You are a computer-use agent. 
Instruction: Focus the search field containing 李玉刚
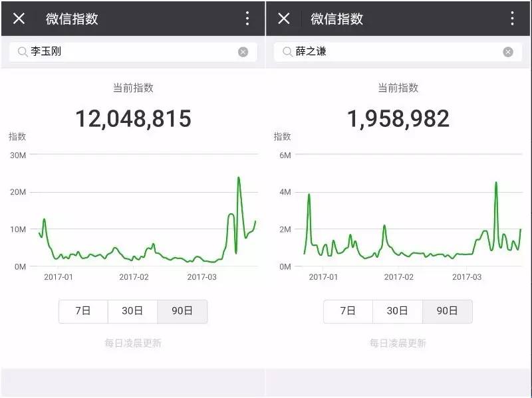133,52
